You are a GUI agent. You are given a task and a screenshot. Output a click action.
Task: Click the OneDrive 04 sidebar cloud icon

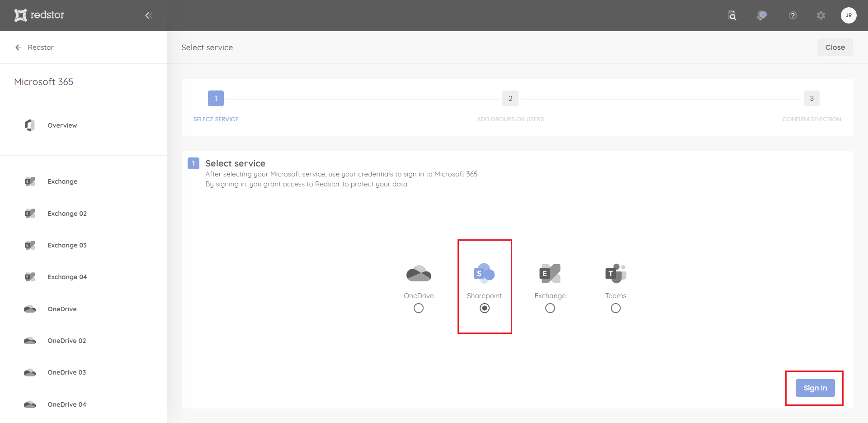pyautogui.click(x=30, y=404)
